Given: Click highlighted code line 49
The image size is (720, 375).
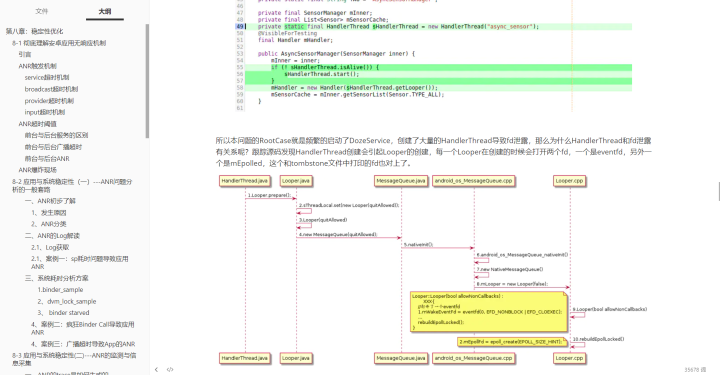Looking at the screenshot, I should point(433,27).
